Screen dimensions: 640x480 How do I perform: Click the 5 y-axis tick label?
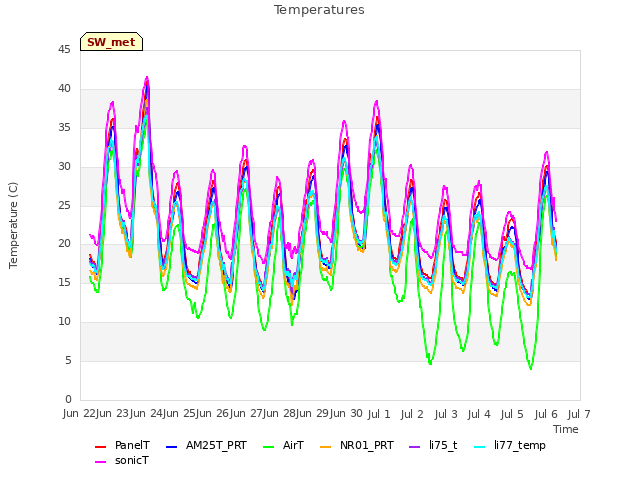[x=68, y=360]
